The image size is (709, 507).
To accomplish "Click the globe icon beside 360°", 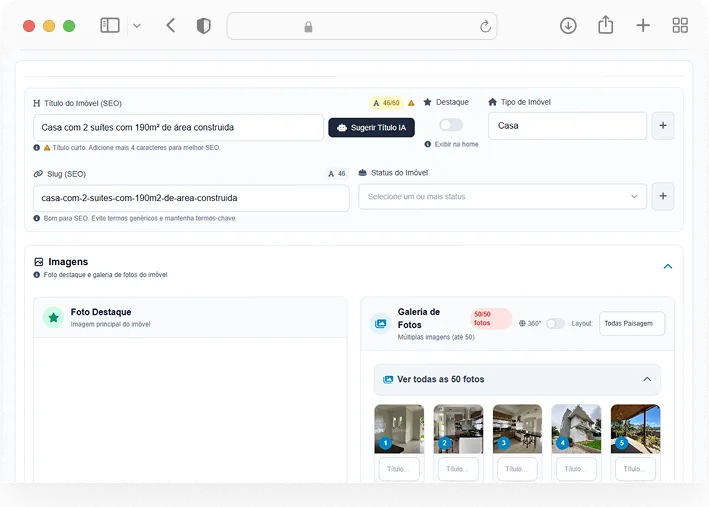I will 522,323.
